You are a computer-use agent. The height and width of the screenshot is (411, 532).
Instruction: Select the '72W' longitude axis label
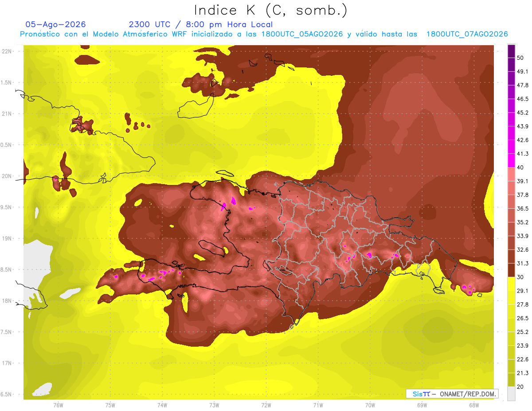[x=266, y=405]
